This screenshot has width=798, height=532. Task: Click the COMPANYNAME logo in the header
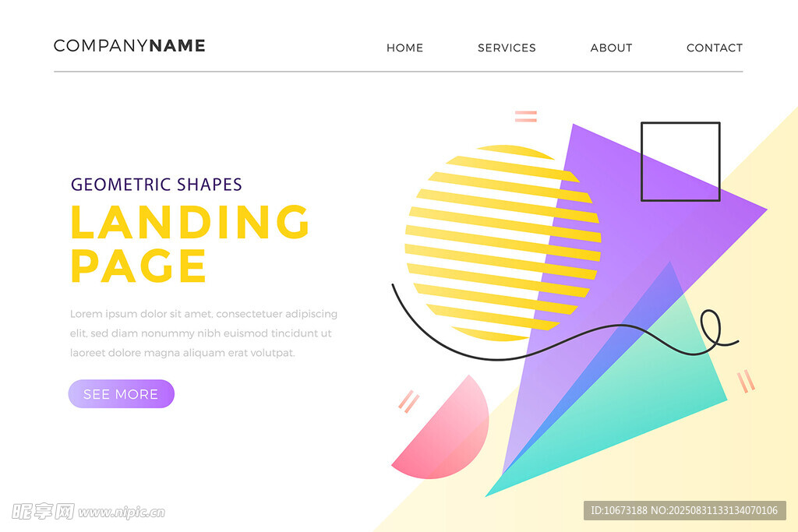[129, 46]
